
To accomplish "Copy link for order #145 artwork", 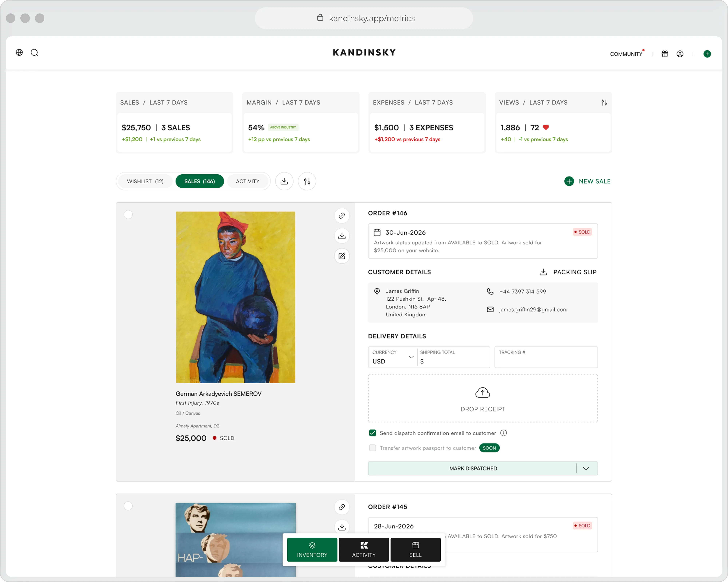I will [342, 507].
